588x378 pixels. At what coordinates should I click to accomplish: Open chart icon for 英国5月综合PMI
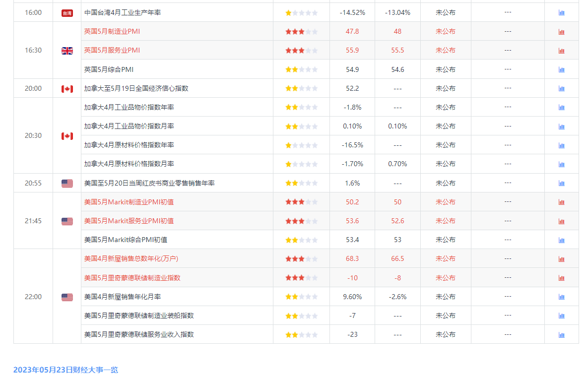[561, 70]
